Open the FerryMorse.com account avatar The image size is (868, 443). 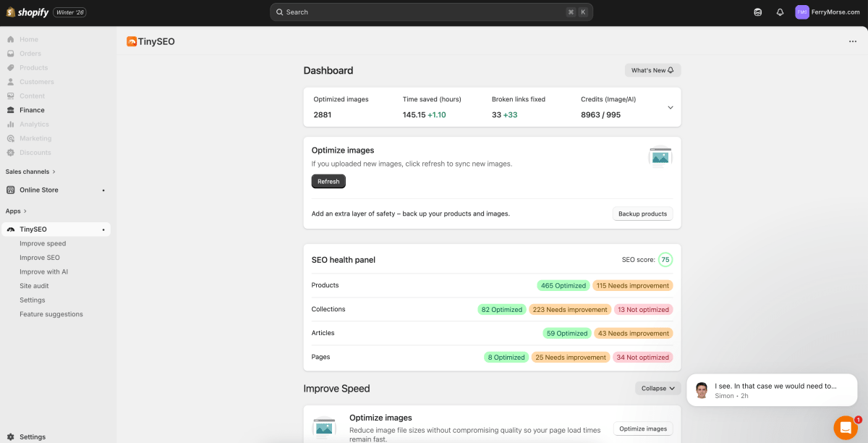pos(802,12)
